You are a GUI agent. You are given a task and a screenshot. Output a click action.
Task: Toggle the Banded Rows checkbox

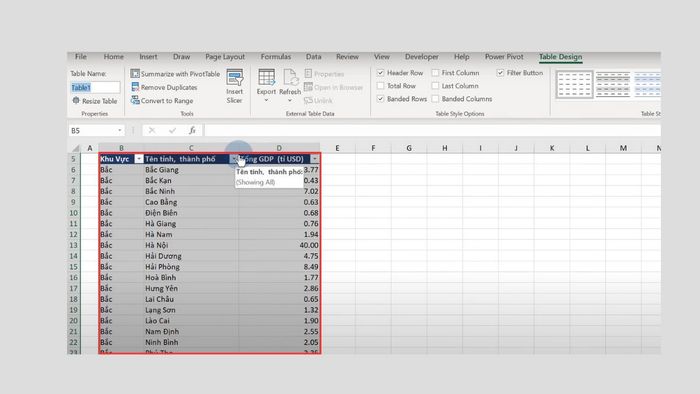tap(380, 99)
